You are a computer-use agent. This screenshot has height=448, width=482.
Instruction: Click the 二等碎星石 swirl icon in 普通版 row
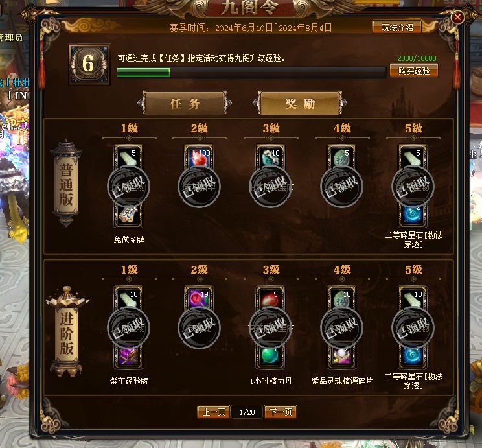[x=413, y=215]
